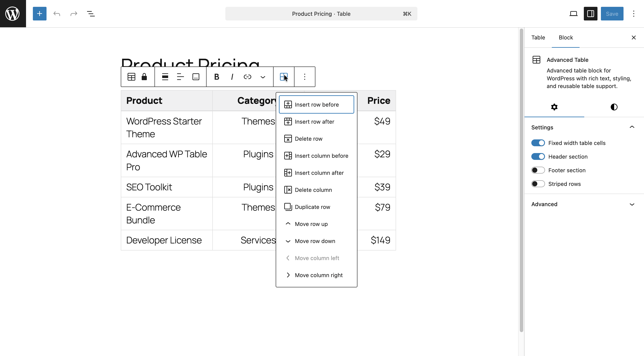644x356 pixels.
Task: Choose Move row up
Action: click(x=316, y=224)
